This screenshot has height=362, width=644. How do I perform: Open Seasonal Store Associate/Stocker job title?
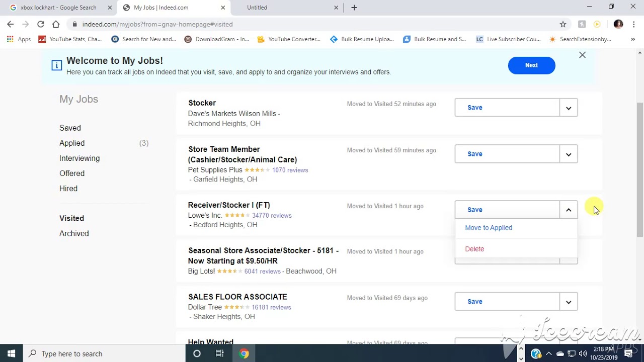(x=263, y=255)
